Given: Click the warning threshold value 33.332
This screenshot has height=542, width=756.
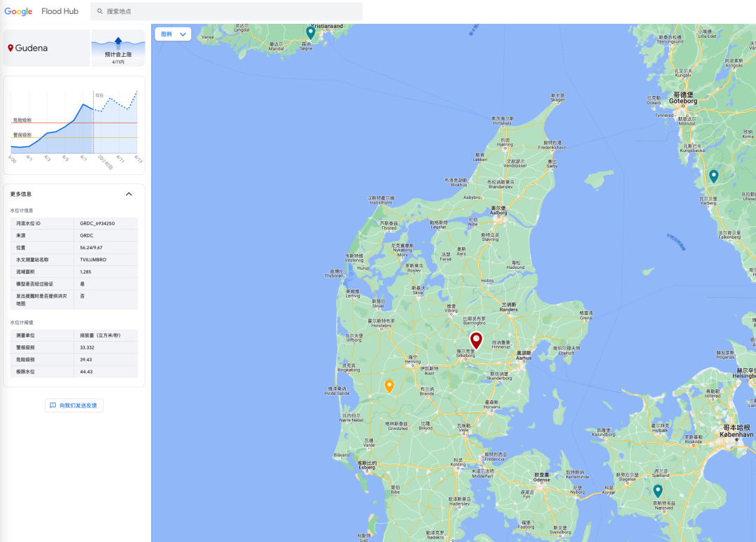Looking at the screenshot, I should tap(87, 347).
